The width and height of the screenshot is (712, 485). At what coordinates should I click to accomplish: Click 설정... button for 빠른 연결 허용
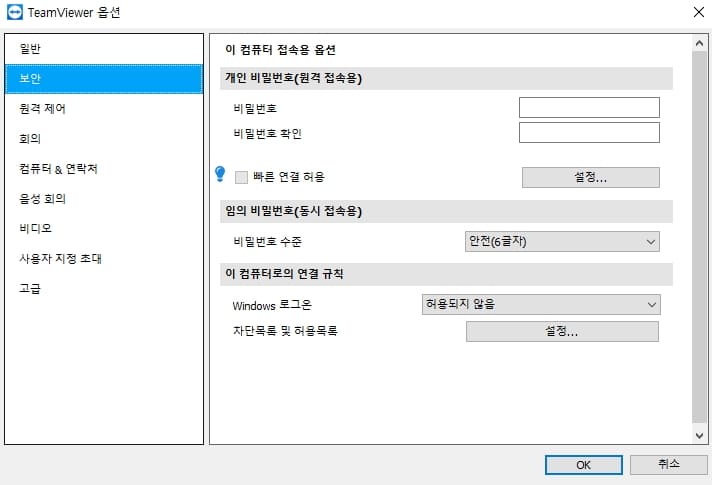pos(590,177)
